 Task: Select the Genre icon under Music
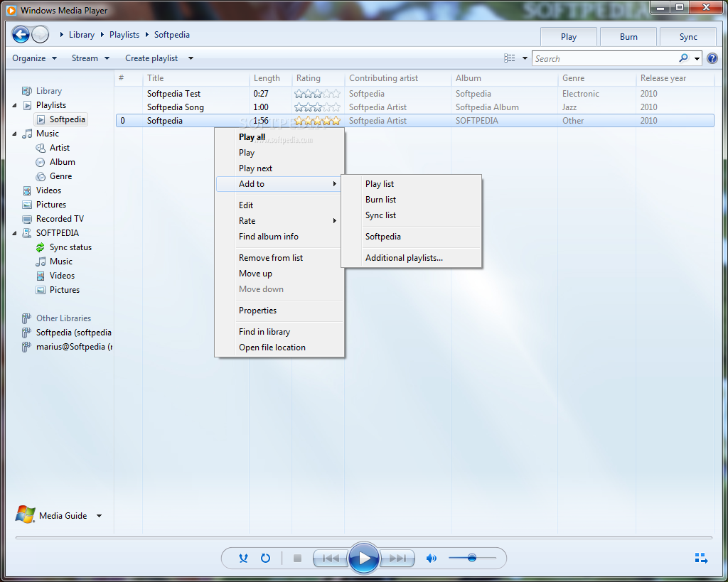[x=41, y=176]
